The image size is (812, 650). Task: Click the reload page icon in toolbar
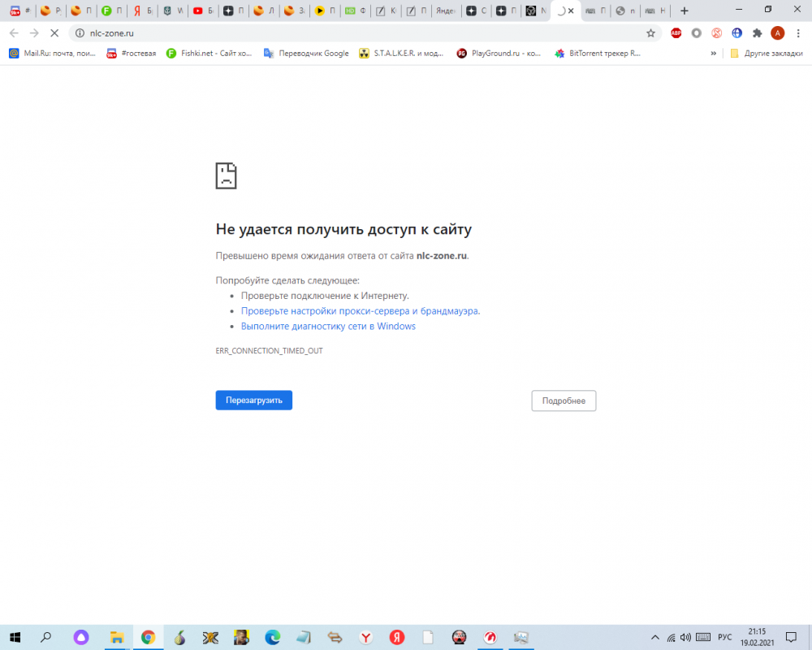pos(54,32)
